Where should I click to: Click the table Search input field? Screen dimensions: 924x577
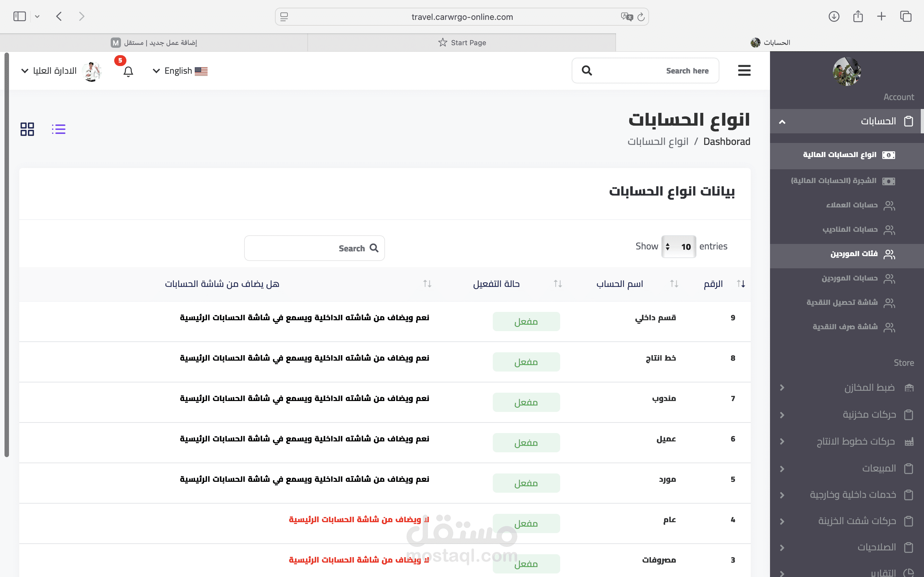[314, 248]
